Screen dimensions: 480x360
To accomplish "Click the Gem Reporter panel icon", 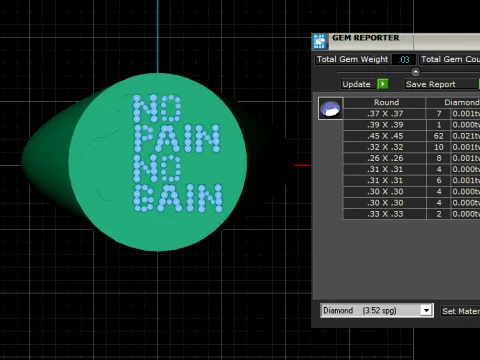I will pyautogui.click(x=320, y=42).
